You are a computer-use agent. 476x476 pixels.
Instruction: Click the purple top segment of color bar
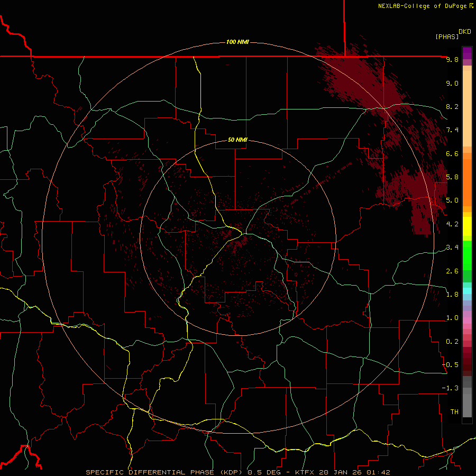click(x=467, y=53)
